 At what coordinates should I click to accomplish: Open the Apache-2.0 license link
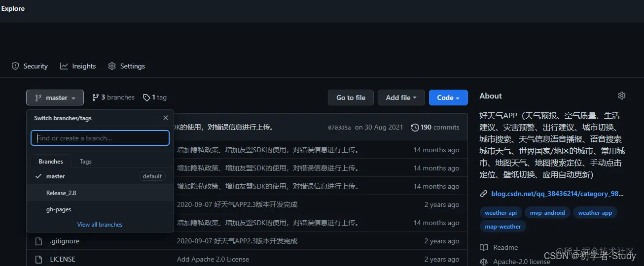(521, 262)
